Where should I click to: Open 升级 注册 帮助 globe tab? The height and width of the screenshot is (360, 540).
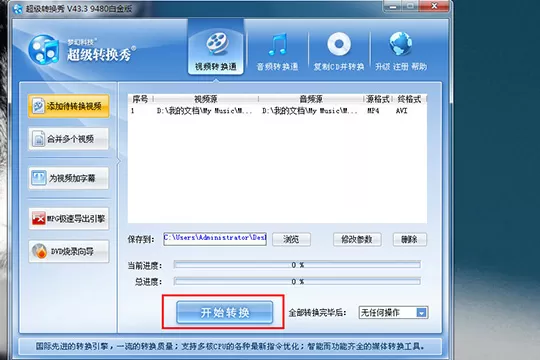401,52
